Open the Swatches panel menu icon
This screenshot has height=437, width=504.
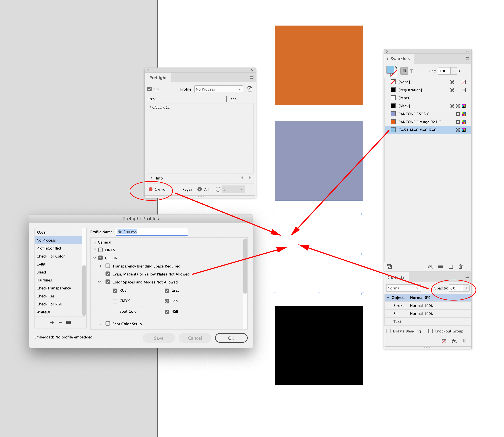click(x=467, y=58)
